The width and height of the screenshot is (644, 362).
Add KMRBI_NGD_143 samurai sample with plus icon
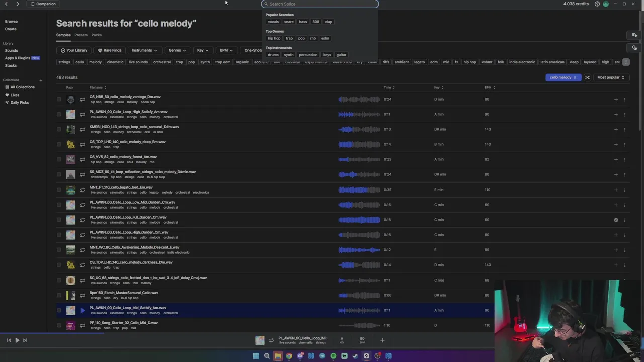616,129
